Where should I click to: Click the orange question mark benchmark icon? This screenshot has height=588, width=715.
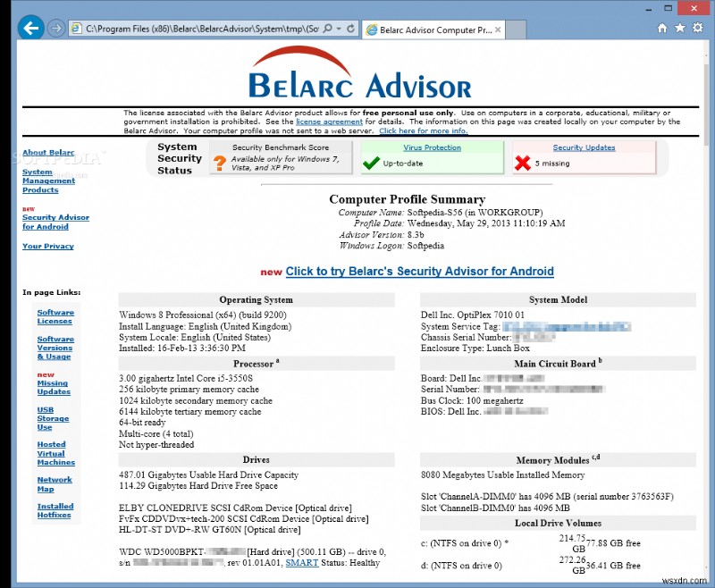click(220, 163)
